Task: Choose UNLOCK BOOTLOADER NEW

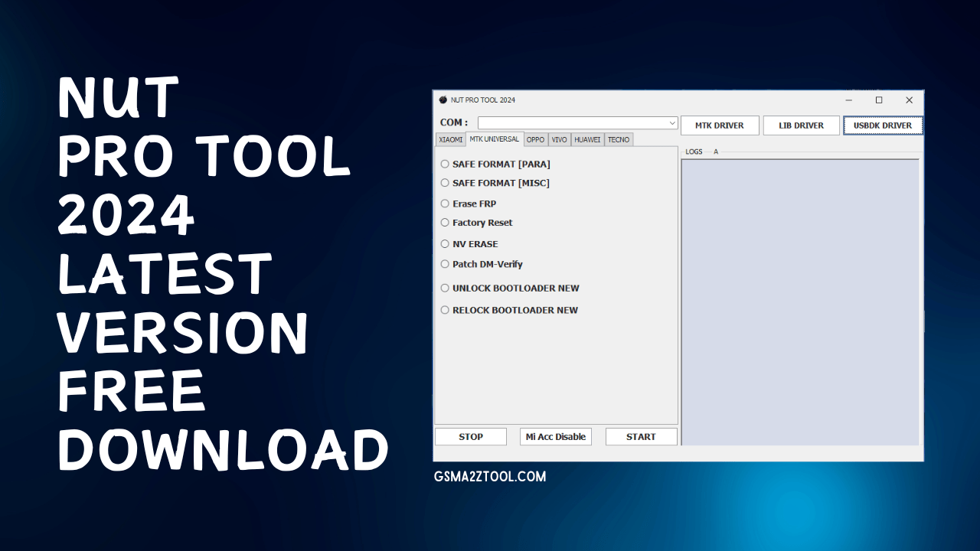Action: coord(445,288)
